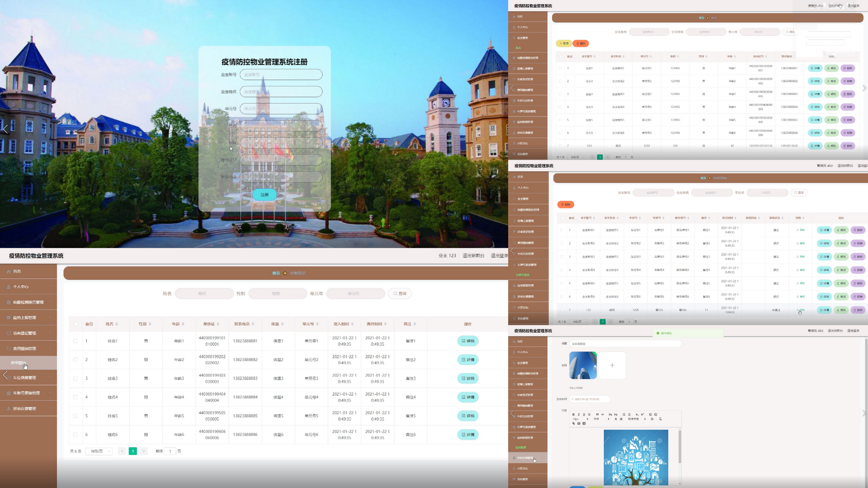The image size is (868, 488).
Task: Click the 注册 button on registration form
Action: click(x=264, y=194)
